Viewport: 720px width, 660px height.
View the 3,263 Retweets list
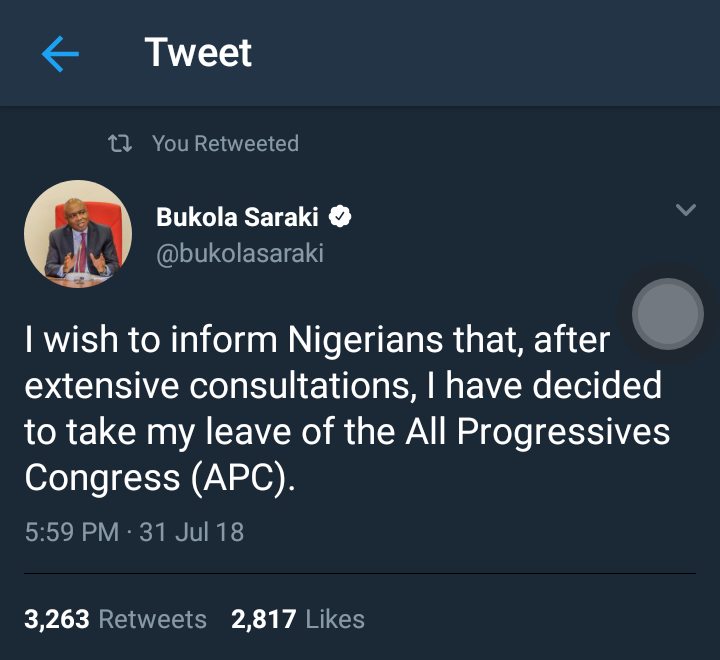[x=115, y=619]
